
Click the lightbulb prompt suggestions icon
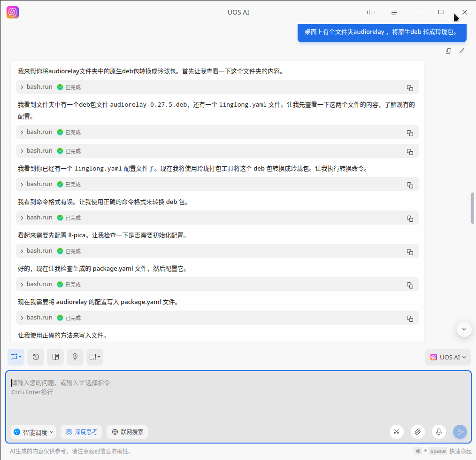point(75,357)
